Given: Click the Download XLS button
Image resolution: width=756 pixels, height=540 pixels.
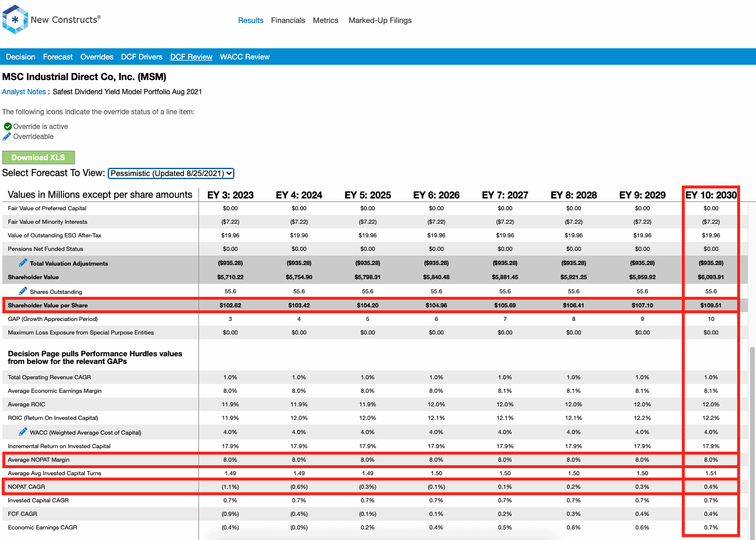Looking at the screenshot, I should point(38,157).
